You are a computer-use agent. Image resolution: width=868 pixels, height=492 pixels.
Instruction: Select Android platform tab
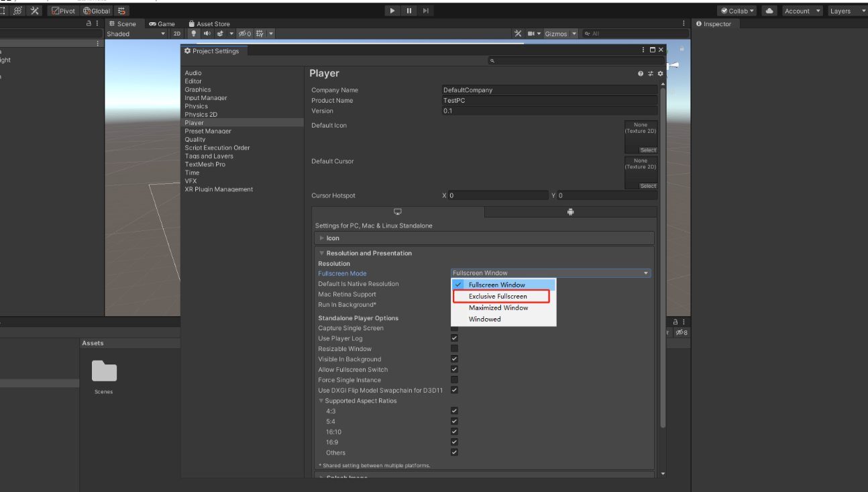(x=570, y=212)
